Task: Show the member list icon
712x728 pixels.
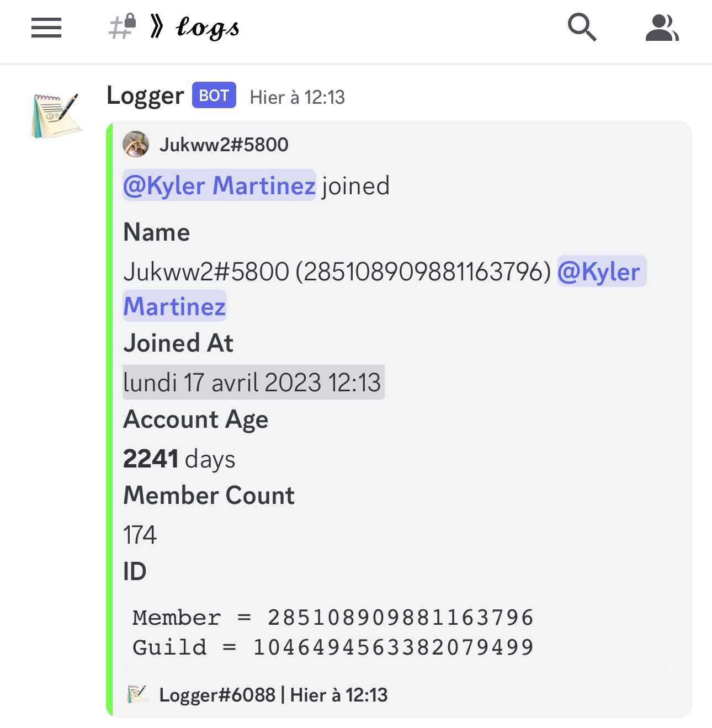Action: click(x=662, y=28)
